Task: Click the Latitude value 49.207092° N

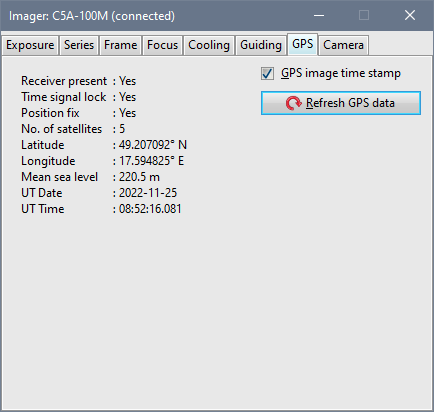Action: pos(153,145)
